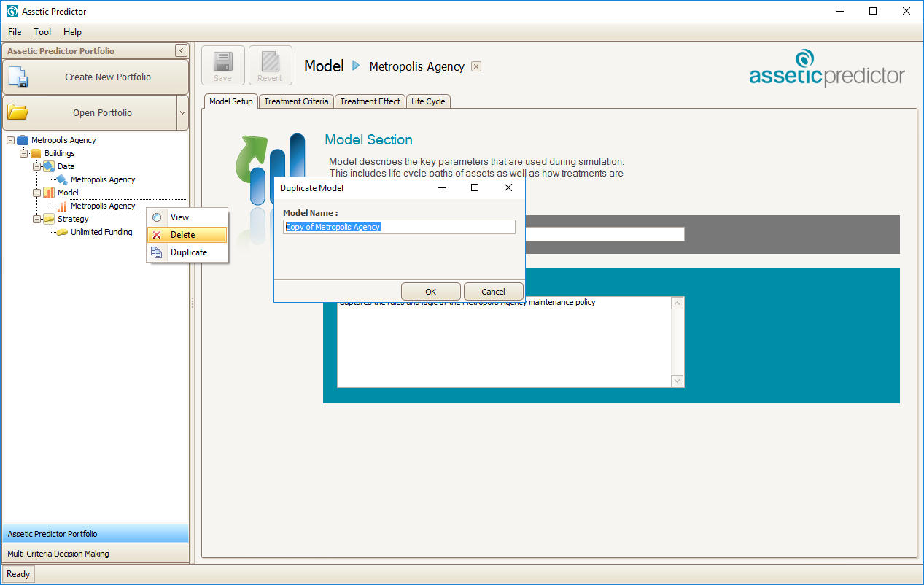Choose Delete from the context menu
This screenshot has height=585, width=924.
(x=182, y=235)
